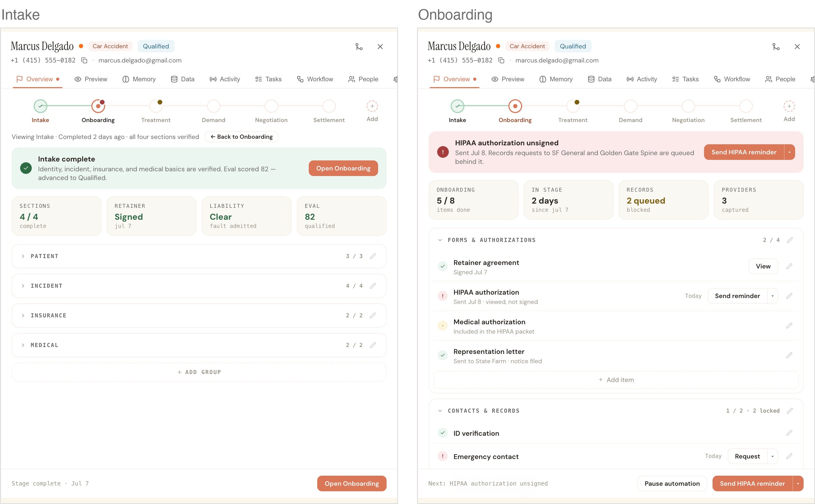The height and width of the screenshot is (504, 815).
Task: Edit the Medical authorization item pencil
Action: (x=789, y=325)
